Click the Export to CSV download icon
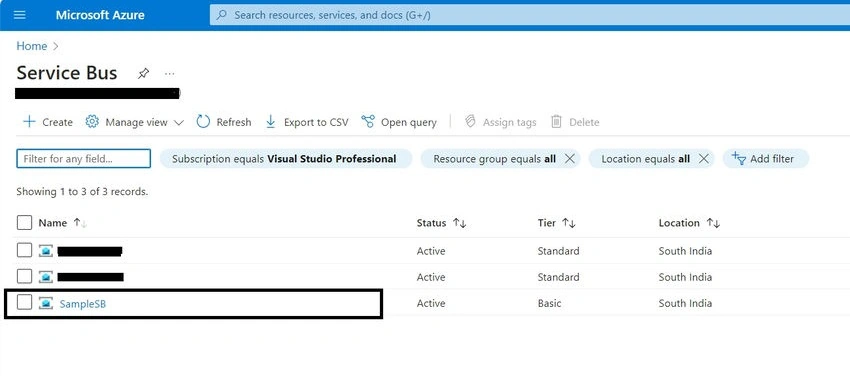This screenshot has height=376, width=850. [271, 122]
